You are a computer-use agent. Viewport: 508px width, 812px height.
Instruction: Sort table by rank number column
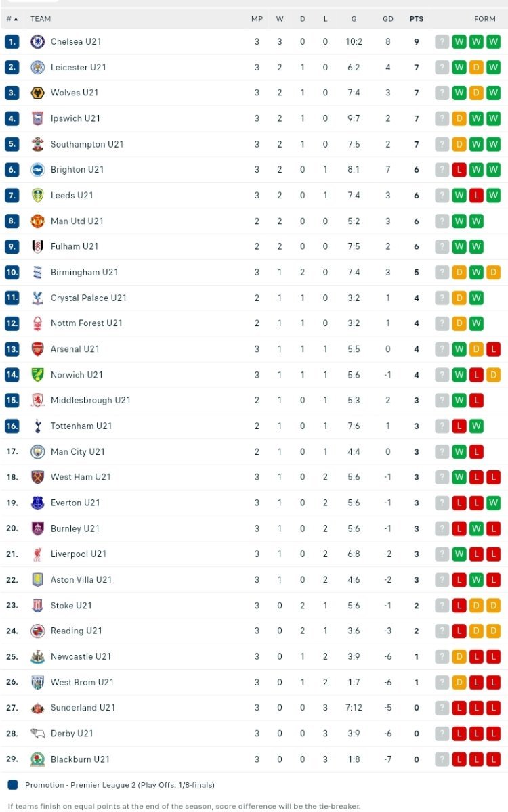[12, 19]
